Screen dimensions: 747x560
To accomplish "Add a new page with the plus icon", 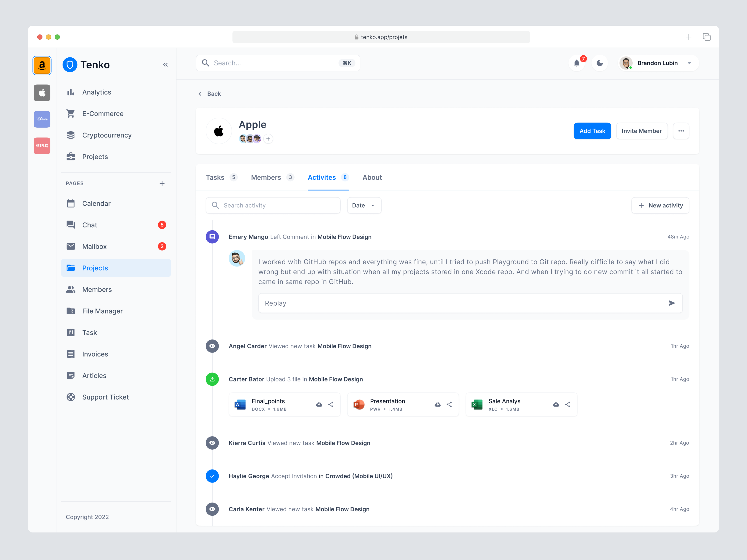I will pyautogui.click(x=162, y=183).
